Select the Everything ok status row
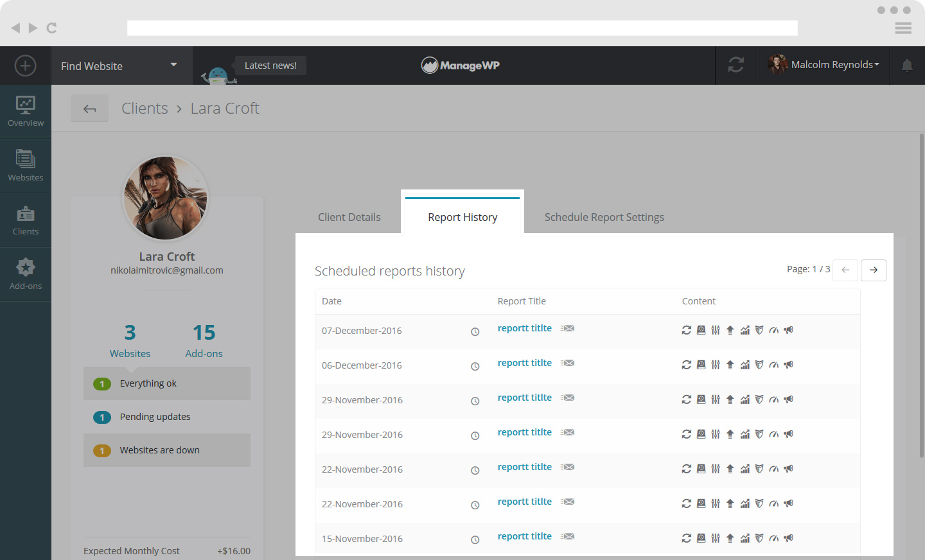The height and width of the screenshot is (560, 925). click(x=167, y=383)
